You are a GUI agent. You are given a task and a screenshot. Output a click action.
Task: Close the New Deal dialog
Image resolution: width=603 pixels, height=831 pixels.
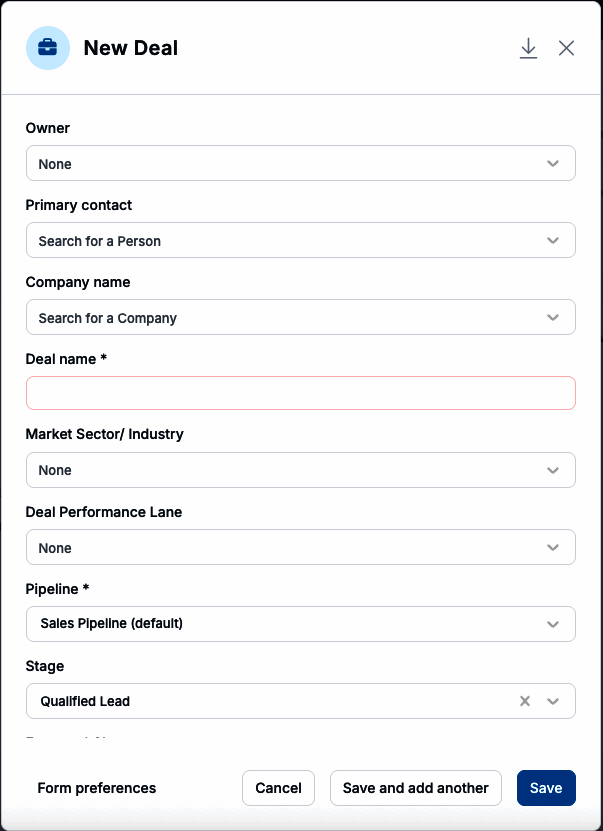click(x=566, y=48)
